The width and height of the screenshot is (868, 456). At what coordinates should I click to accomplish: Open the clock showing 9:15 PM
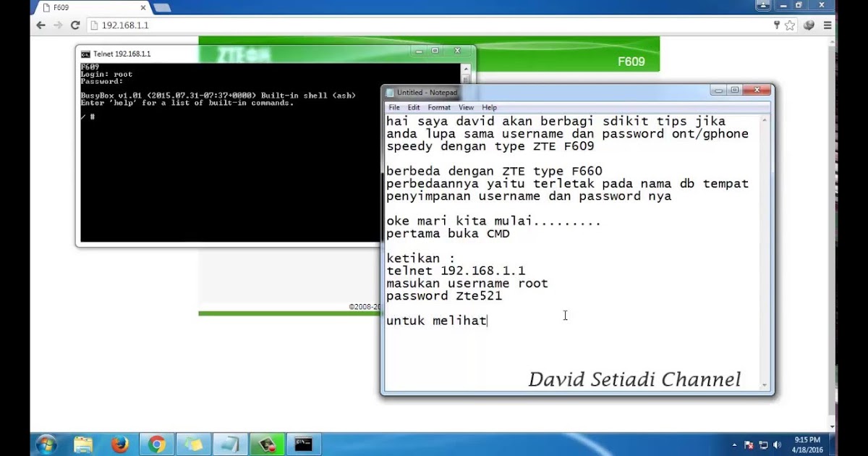coord(807,444)
